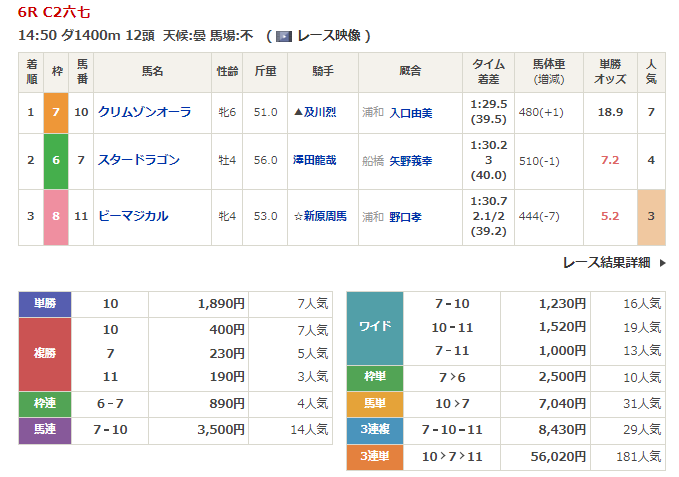Open horse クリムゾンオーラ profile
Screen dimensions: 679x477
click(144, 112)
